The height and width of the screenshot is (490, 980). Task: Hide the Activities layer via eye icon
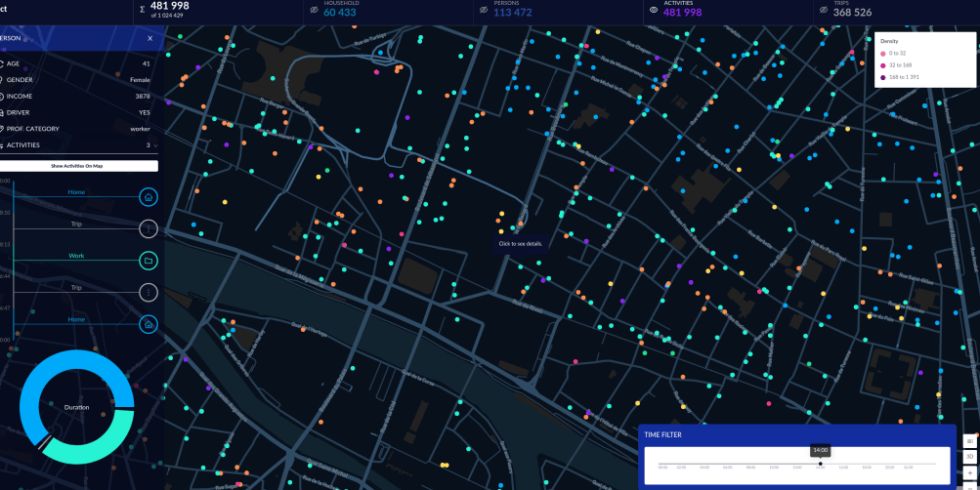tap(654, 10)
